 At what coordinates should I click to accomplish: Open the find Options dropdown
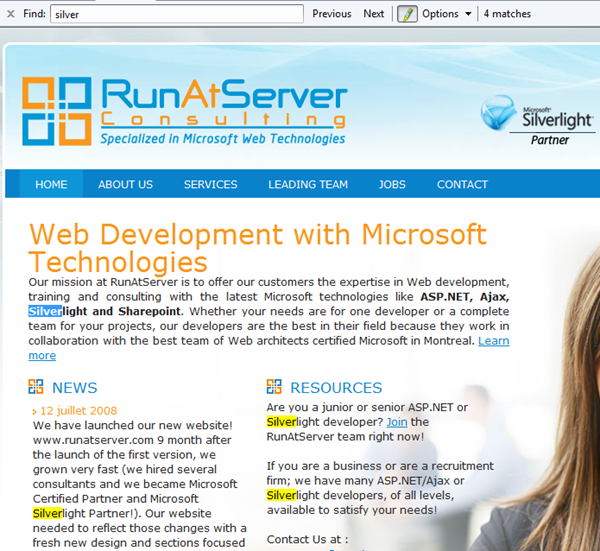(446, 14)
